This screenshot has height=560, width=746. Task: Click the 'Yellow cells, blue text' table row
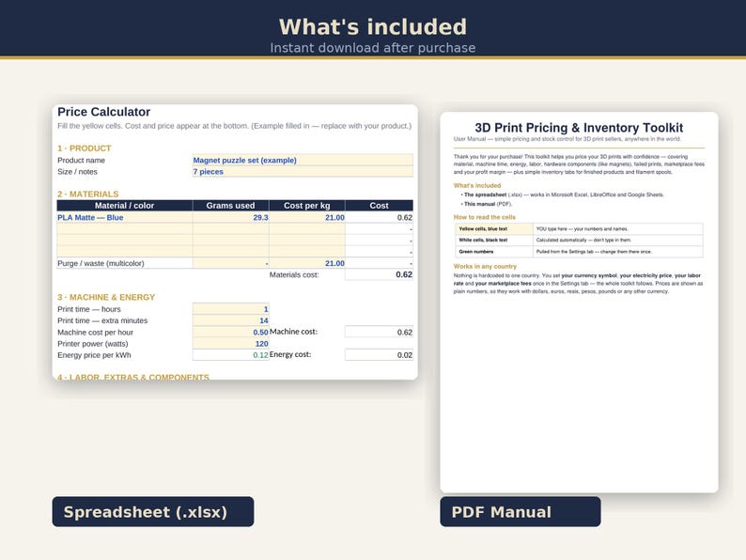click(579, 229)
